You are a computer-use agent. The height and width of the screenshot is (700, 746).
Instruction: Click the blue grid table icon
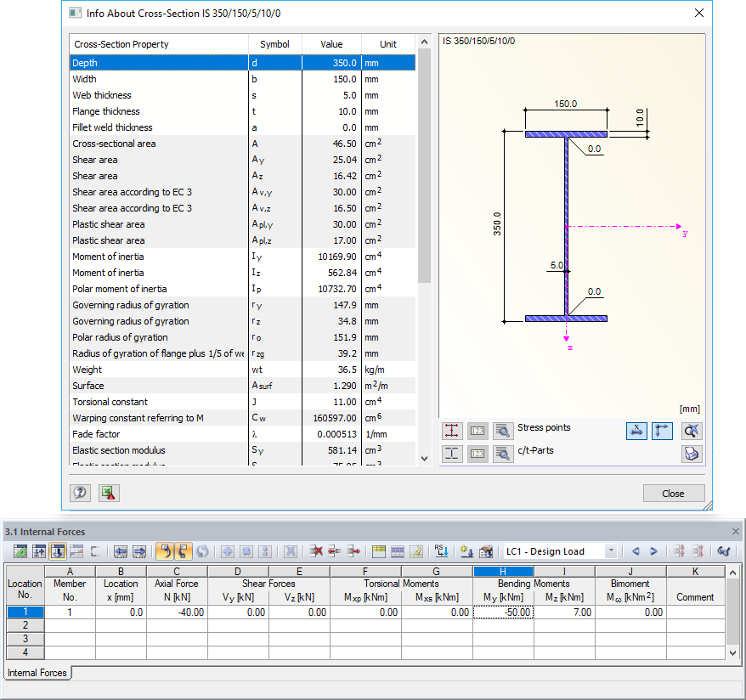click(x=398, y=551)
